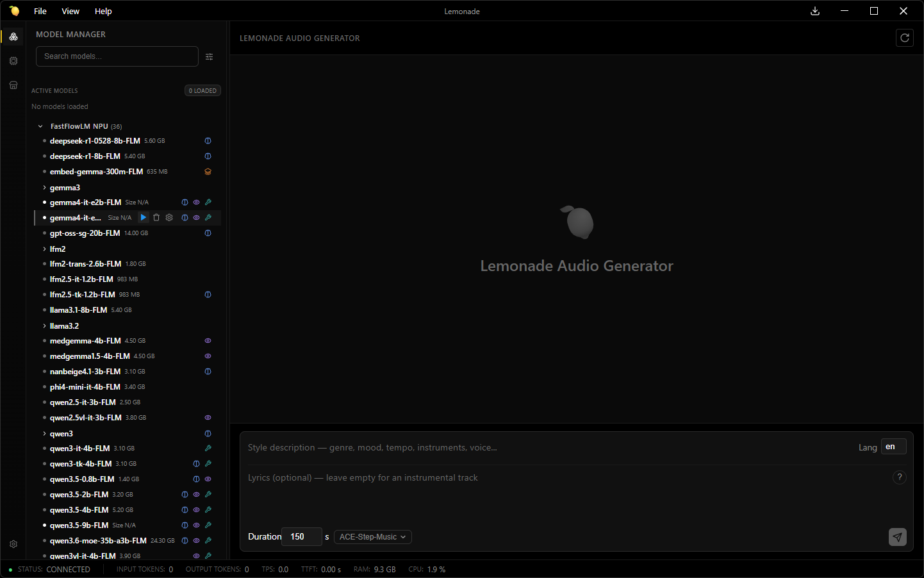Select the phi4-mini-it-4b-FLM model row

(x=128, y=387)
